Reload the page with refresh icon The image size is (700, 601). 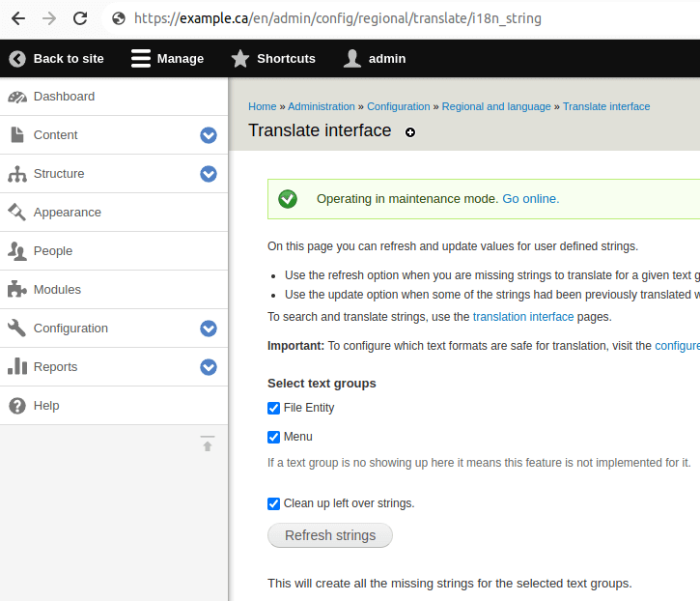(x=80, y=18)
